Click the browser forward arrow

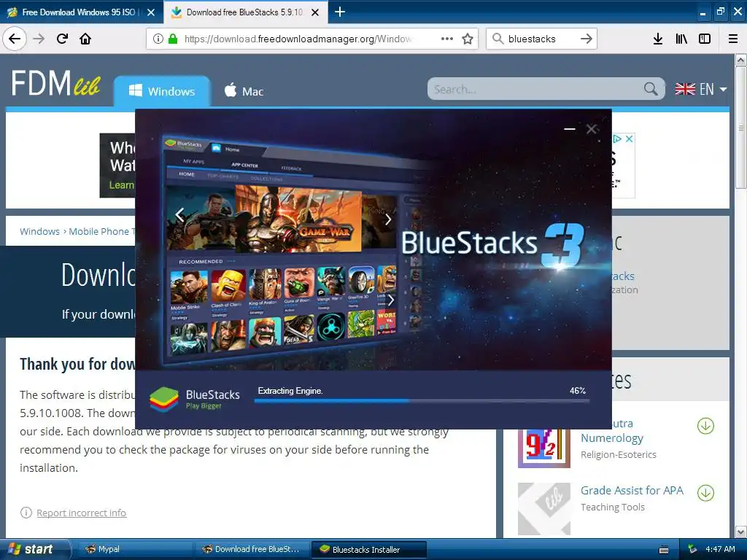click(x=39, y=39)
